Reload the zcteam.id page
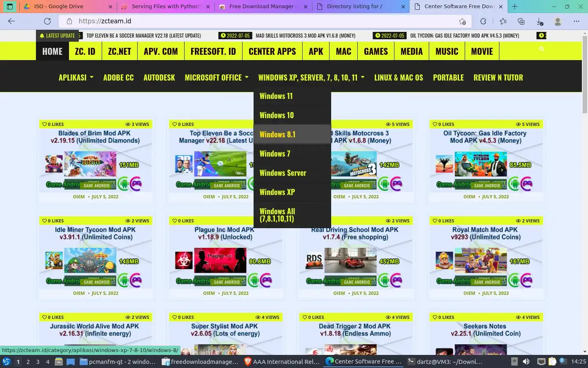Viewport: 588px width, 368px height. coord(47,21)
